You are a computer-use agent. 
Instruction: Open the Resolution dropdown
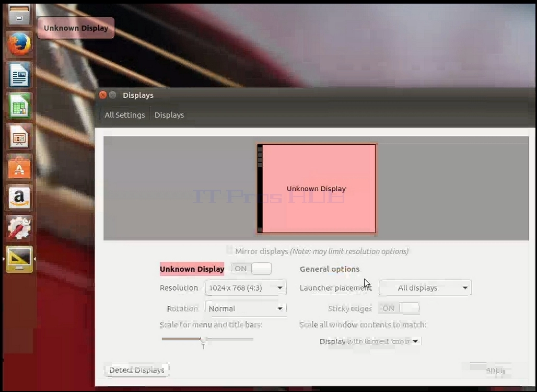pyautogui.click(x=246, y=288)
